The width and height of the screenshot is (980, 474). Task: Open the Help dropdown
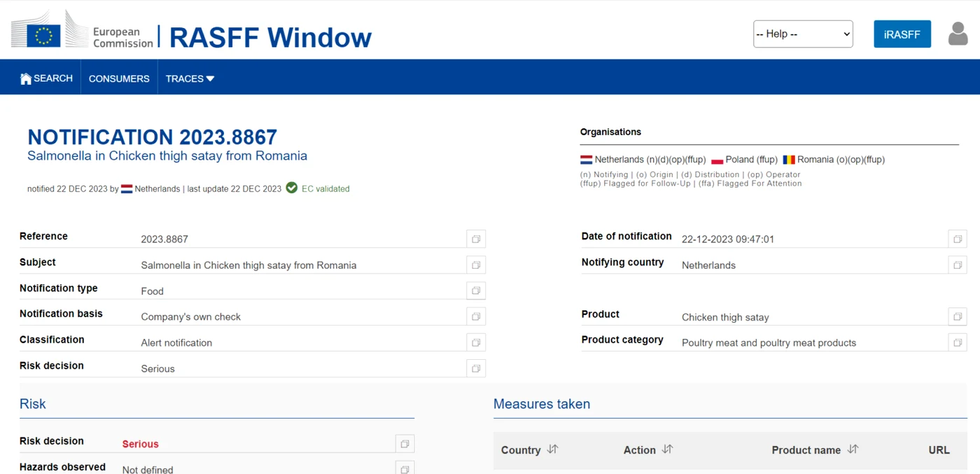(x=803, y=34)
